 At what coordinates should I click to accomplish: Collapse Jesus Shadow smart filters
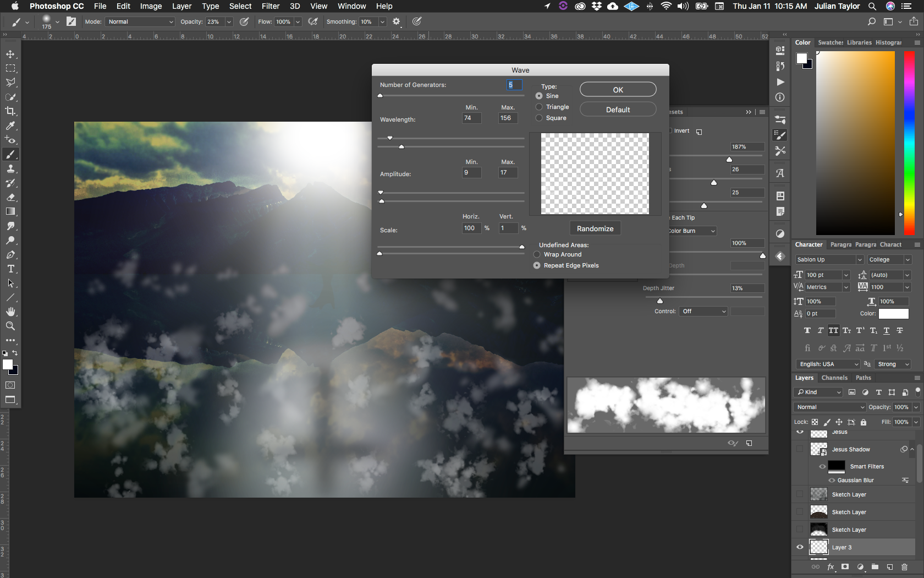[912, 449]
